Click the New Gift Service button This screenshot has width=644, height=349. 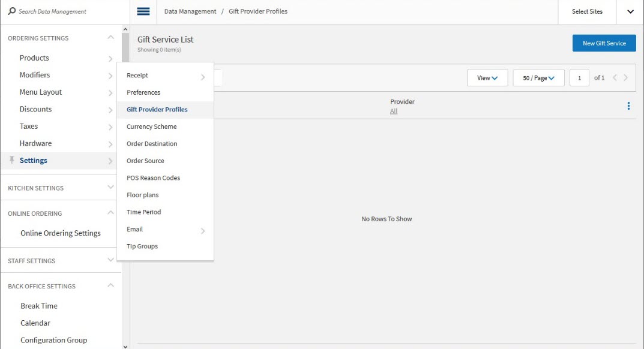tap(604, 43)
